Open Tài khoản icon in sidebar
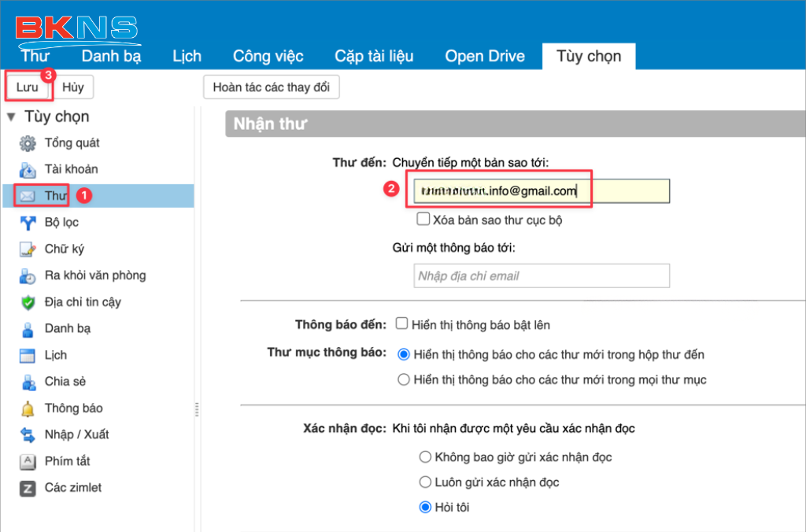The height and width of the screenshot is (532, 806). 28,169
